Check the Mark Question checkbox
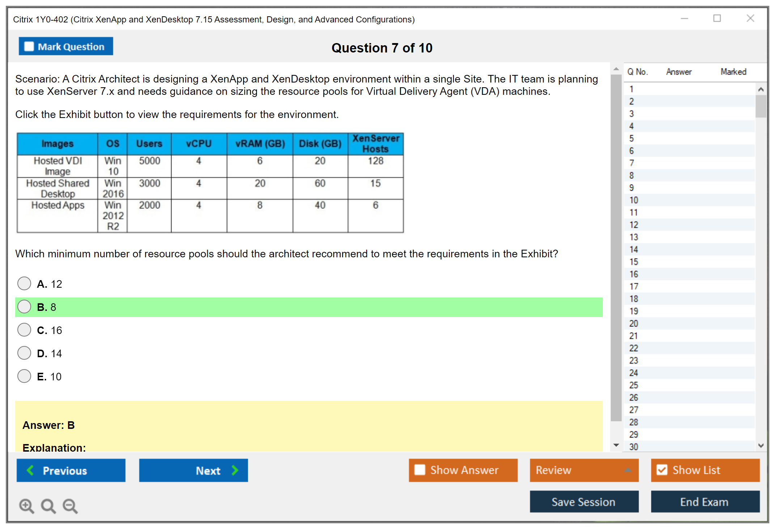This screenshot has width=778, height=532. (x=29, y=46)
